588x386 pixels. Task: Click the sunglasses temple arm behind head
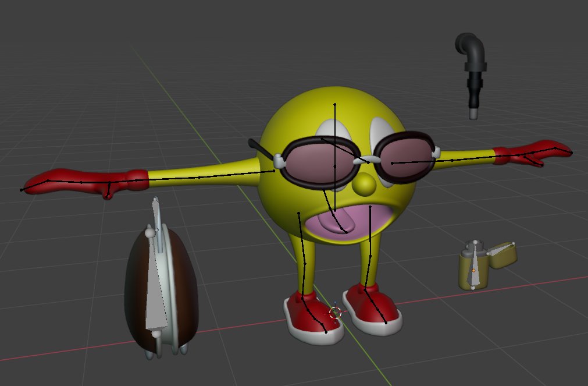(262, 148)
